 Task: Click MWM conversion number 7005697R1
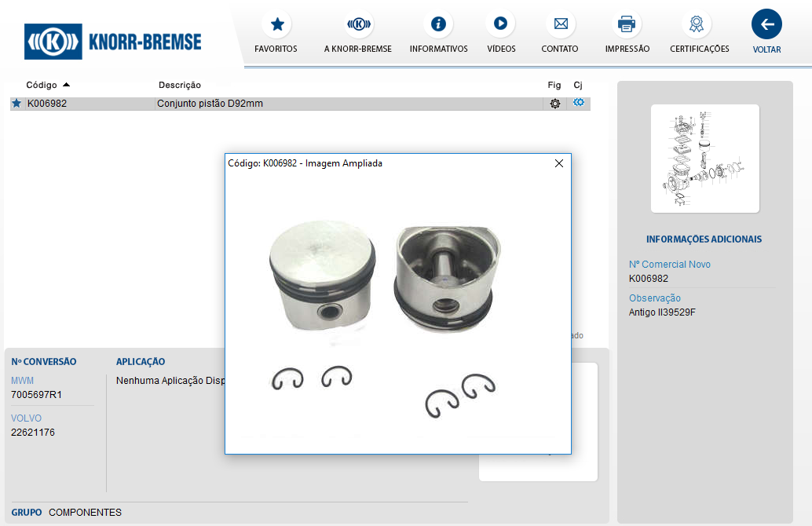click(x=36, y=395)
